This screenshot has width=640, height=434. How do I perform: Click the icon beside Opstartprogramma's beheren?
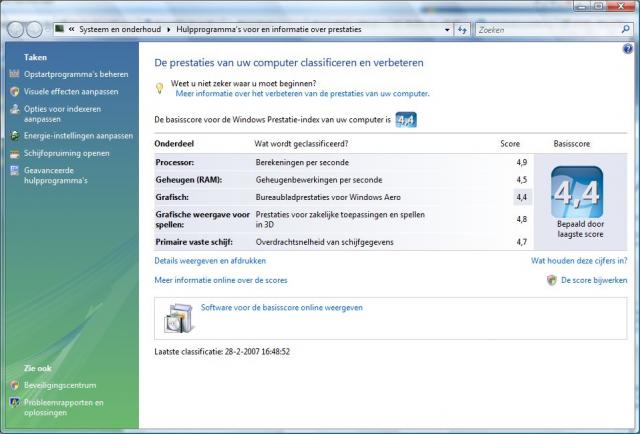(x=15, y=74)
